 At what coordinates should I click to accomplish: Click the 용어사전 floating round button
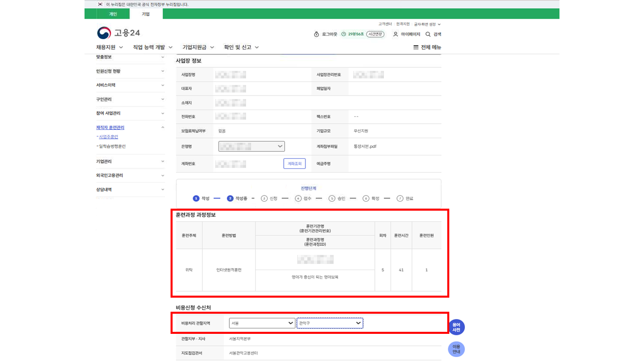click(x=456, y=327)
